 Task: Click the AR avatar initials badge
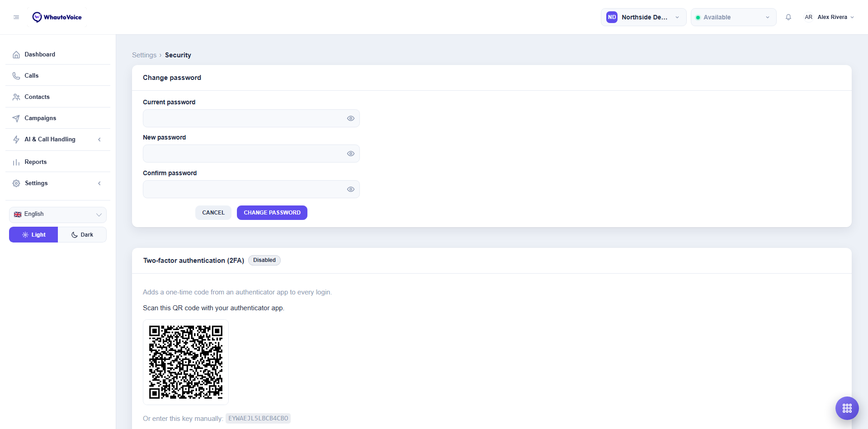coord(808,17)
